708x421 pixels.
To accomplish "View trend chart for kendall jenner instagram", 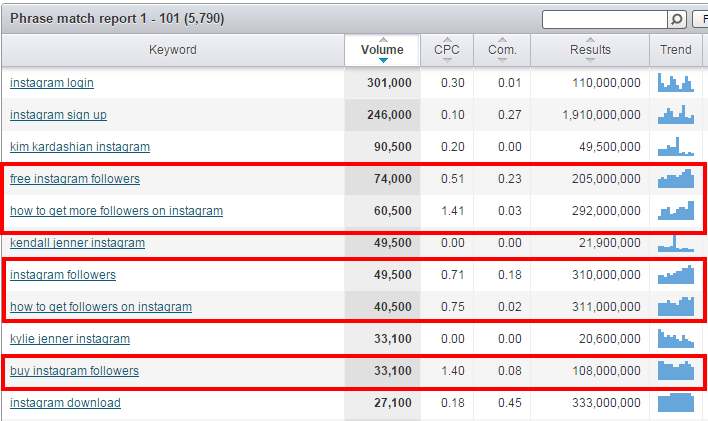I will point(675,243).
